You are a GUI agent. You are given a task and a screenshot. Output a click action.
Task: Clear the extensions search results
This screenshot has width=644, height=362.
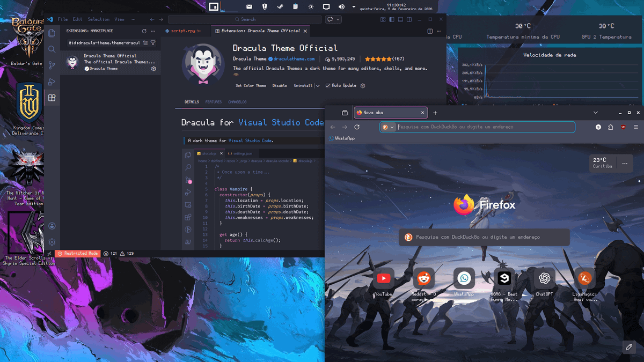[145, 42]
